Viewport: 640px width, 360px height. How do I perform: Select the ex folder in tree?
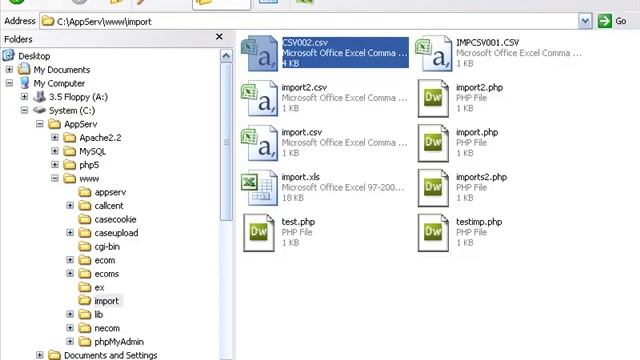(99, 287)
